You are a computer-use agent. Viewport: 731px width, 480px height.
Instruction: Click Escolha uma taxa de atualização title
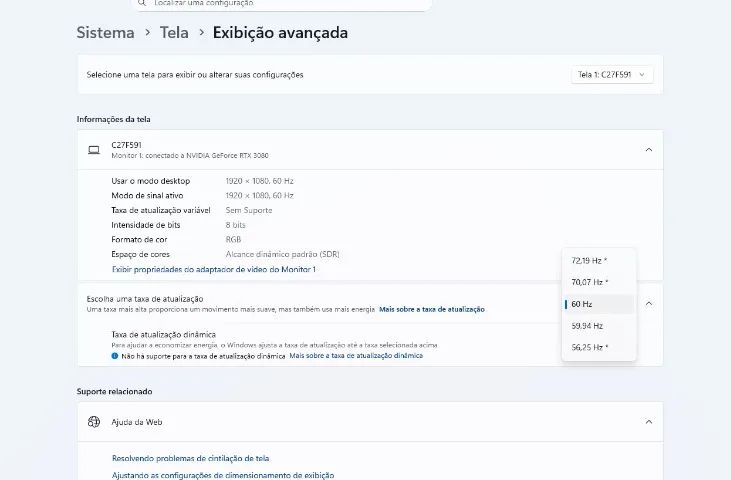click(x=145, y=299)
